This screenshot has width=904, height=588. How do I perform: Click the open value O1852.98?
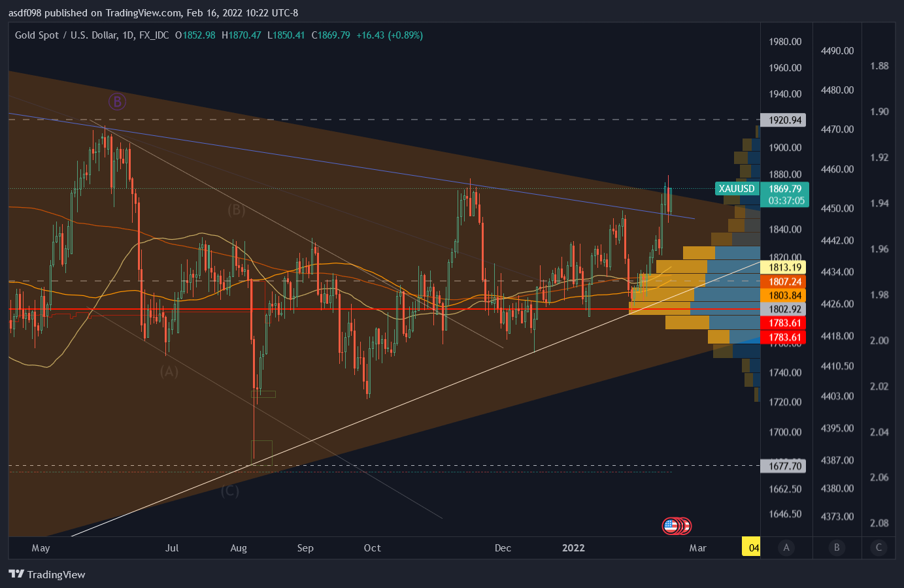[195, 35]
